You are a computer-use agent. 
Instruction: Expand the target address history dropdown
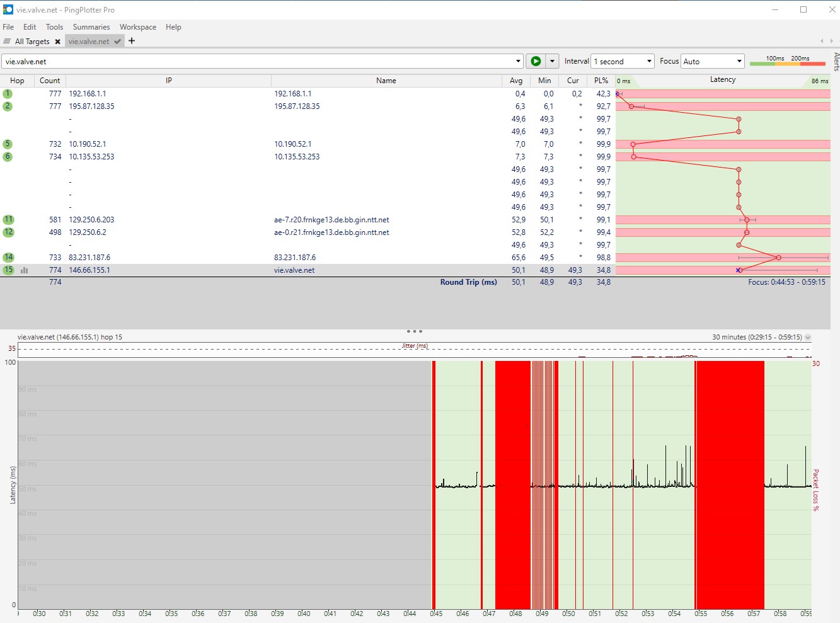518,61
